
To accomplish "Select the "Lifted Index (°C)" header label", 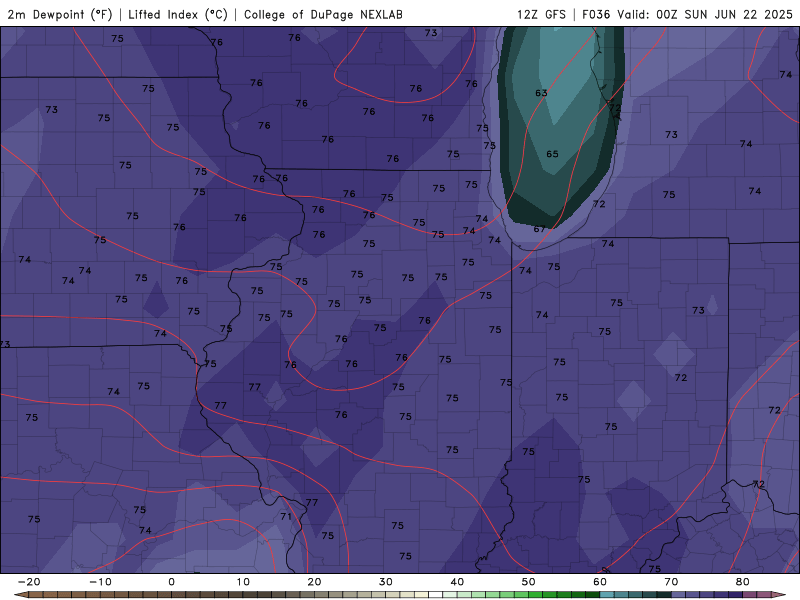I will [178, 15].
